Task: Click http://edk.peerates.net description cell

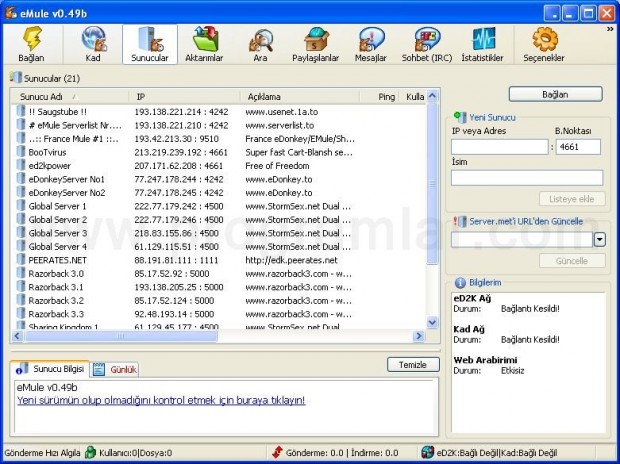Action: tap(291, 260)
